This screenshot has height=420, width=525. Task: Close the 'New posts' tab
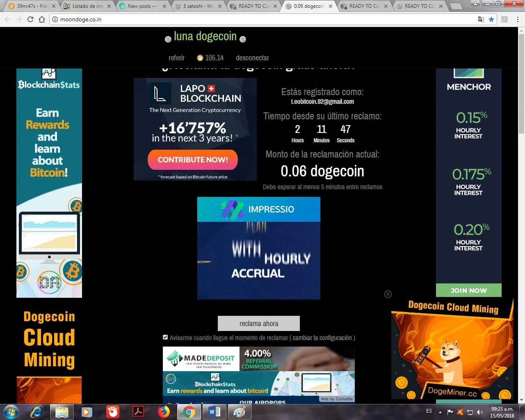[164, 6]
